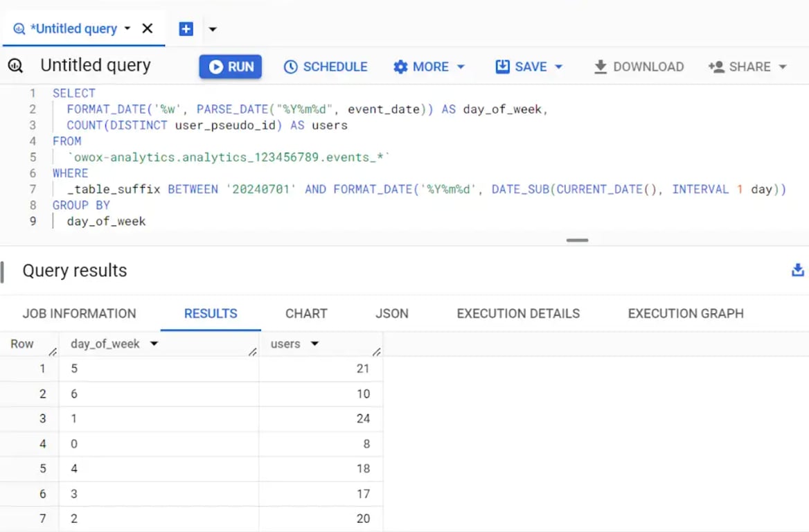The height and width of the screenshot is (532, 809).
Task: Click the Untitled query title text
Action: (x=96, y=66)
